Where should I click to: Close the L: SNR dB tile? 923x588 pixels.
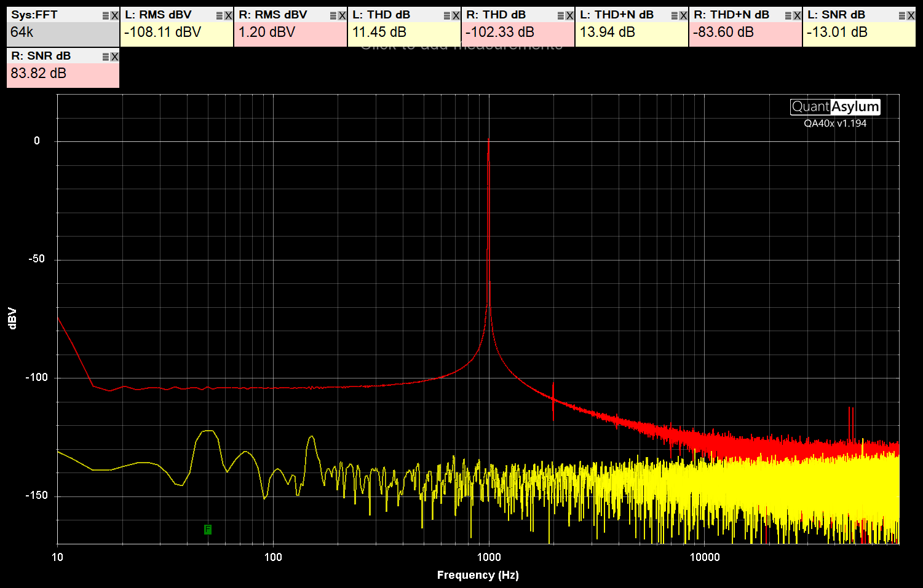click(911, 15)
